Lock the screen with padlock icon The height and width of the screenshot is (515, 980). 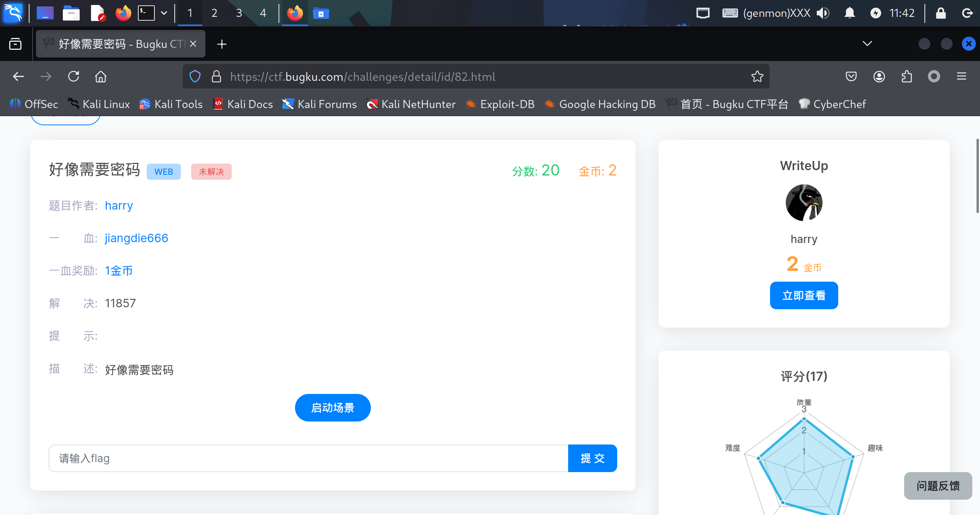[941, 13]
